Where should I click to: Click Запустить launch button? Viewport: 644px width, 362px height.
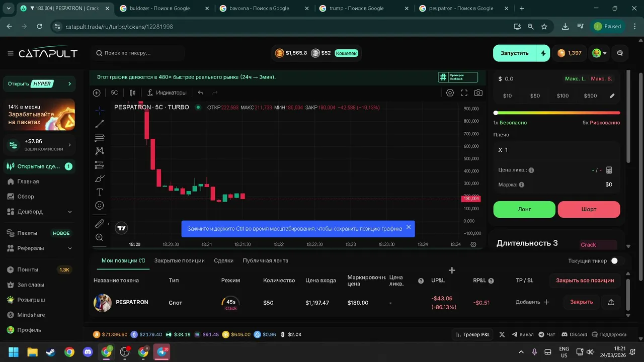pyautogui.click(x=515, y=53)
